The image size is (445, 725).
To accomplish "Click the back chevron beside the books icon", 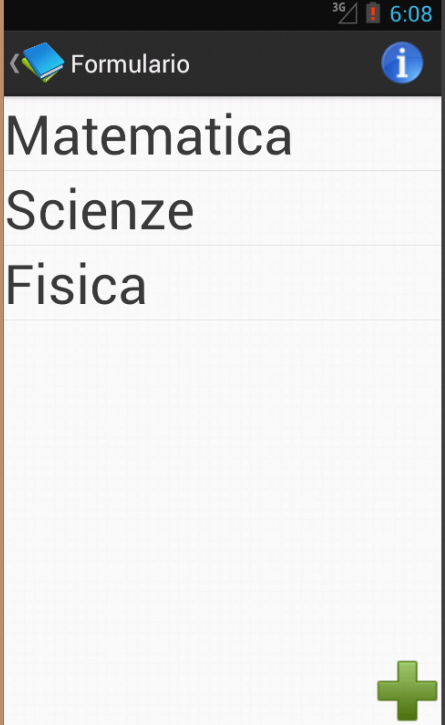I will (x=14, y=63).
